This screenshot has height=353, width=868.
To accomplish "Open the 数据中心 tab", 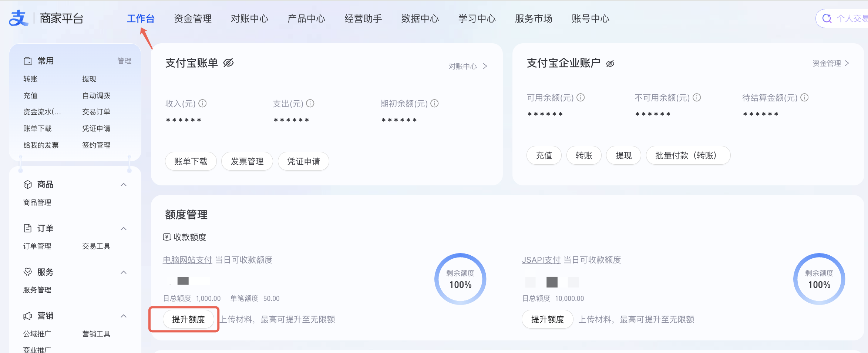I will tap(420, 19).
